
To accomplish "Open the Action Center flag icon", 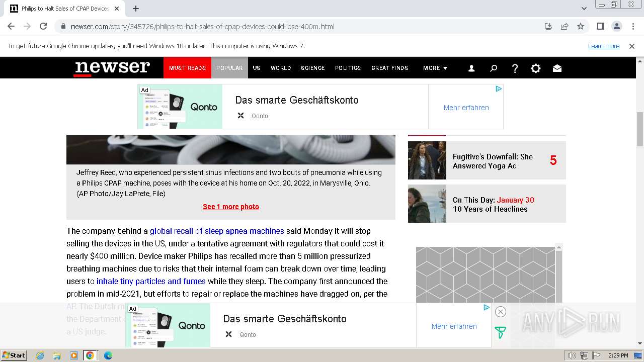I will tap(596, 355).
